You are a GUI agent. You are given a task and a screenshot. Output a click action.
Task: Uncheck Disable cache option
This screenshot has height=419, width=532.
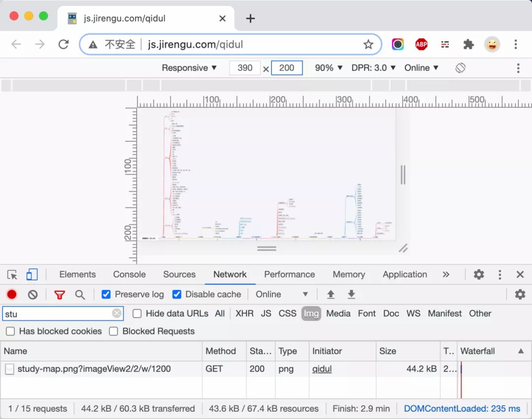click(177, 294)
